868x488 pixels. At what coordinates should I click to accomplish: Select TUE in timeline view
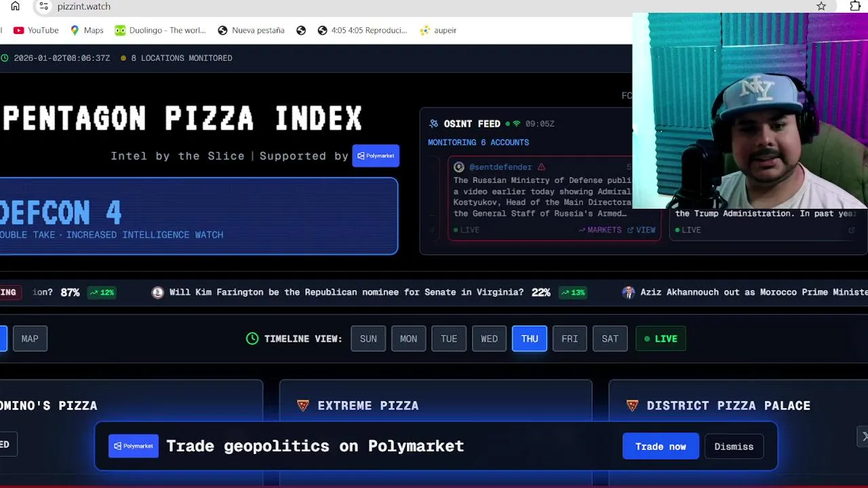[x=449, y=339]
